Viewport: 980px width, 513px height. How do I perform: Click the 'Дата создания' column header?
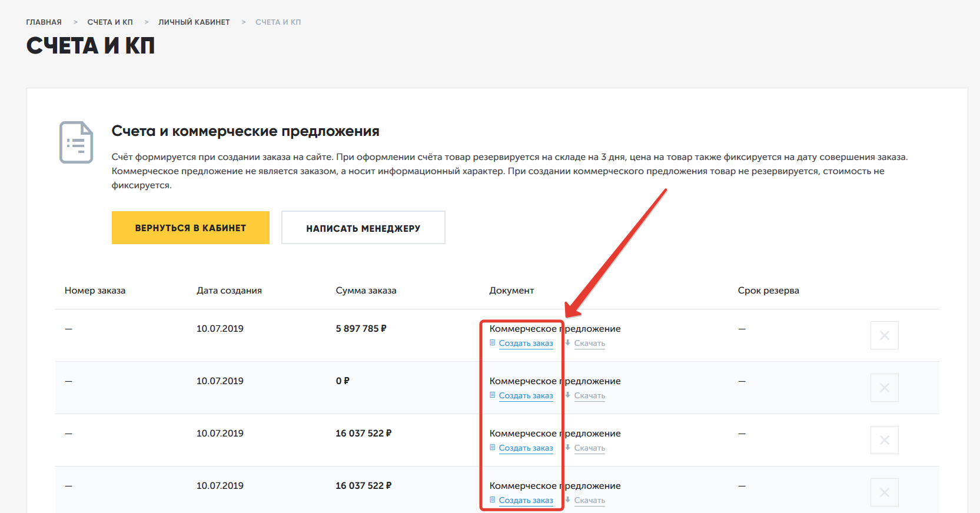(x=229, y=291)
